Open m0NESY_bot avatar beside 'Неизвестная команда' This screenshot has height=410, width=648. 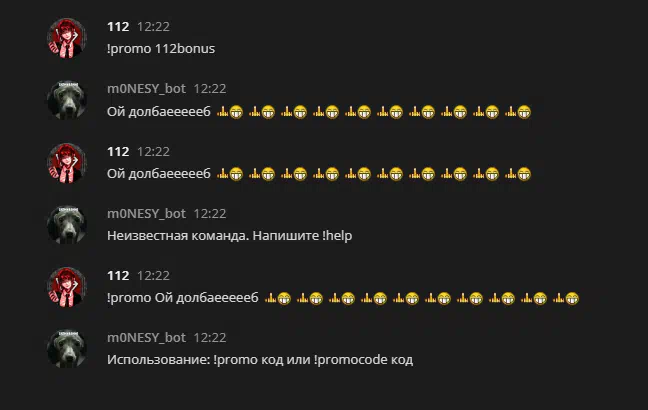(x=67, y=225)
